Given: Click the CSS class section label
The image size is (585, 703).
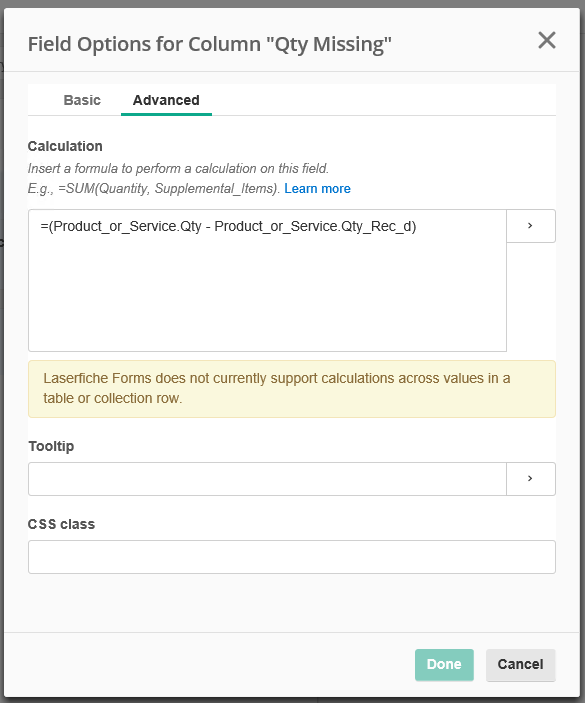Looking at the screenshot, I should [x=61, y=524].
